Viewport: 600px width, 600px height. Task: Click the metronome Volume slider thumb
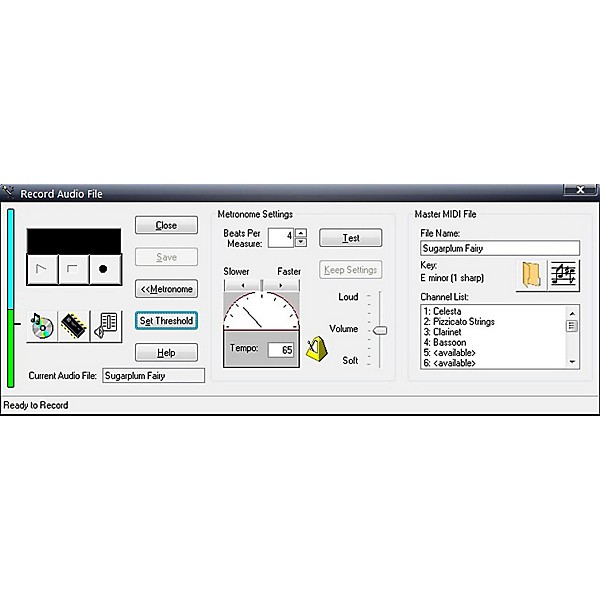pyautogui.click(x=380, y=330)
